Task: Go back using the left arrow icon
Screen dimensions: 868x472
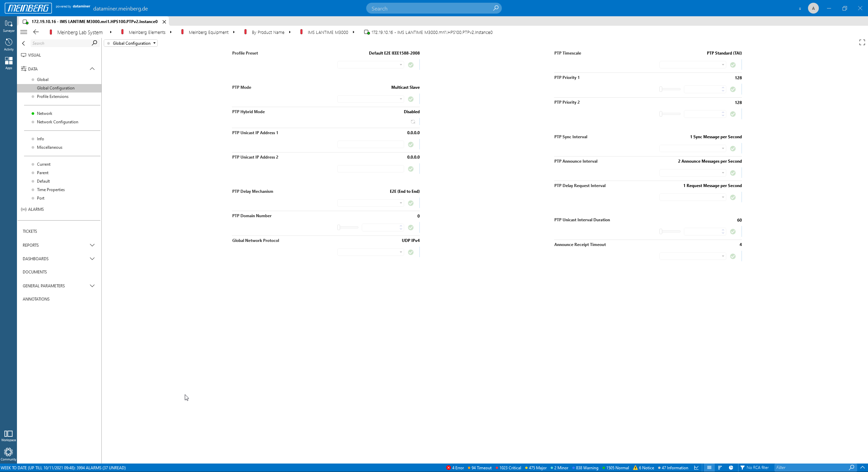Action: click(x=36, y=32)
